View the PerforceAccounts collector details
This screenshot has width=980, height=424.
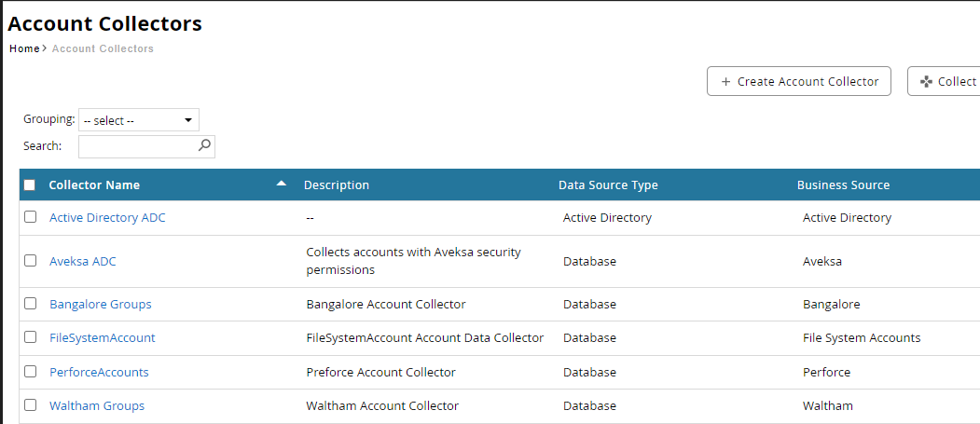(99, 373)
